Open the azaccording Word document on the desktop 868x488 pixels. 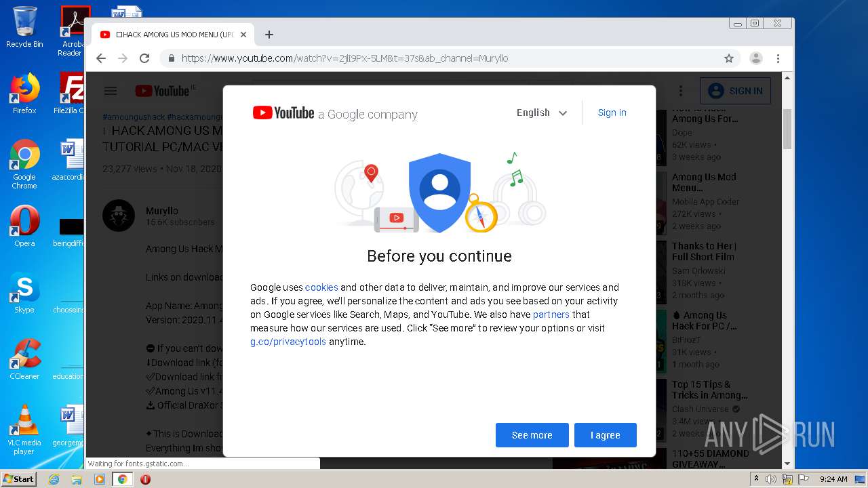(x=69, y=161)
